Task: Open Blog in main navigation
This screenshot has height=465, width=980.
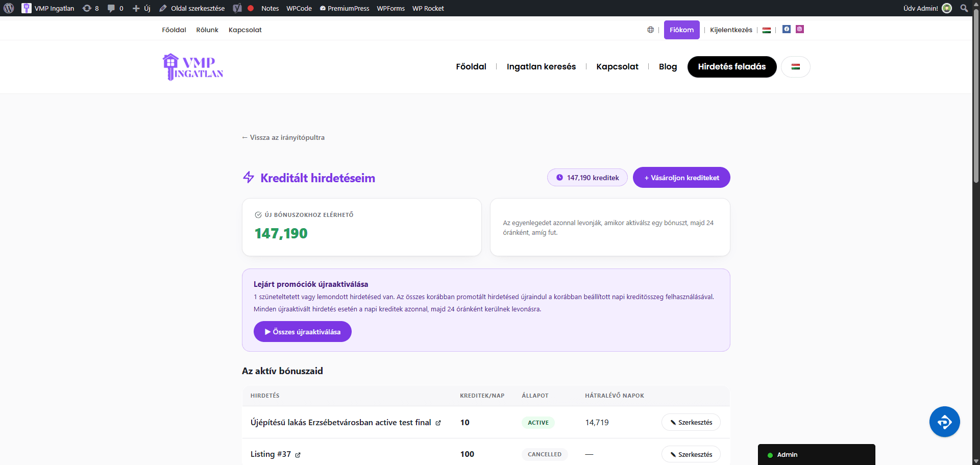Action: [668, 66]
